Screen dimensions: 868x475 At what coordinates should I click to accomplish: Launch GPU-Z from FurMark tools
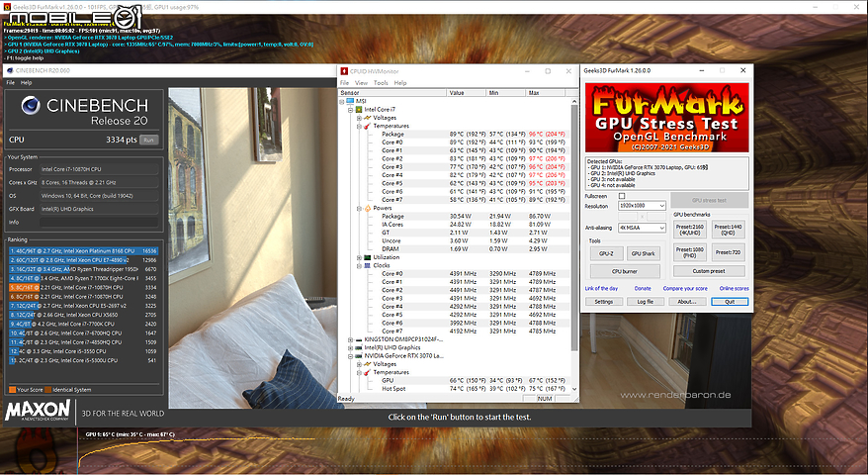coord(606,253)
